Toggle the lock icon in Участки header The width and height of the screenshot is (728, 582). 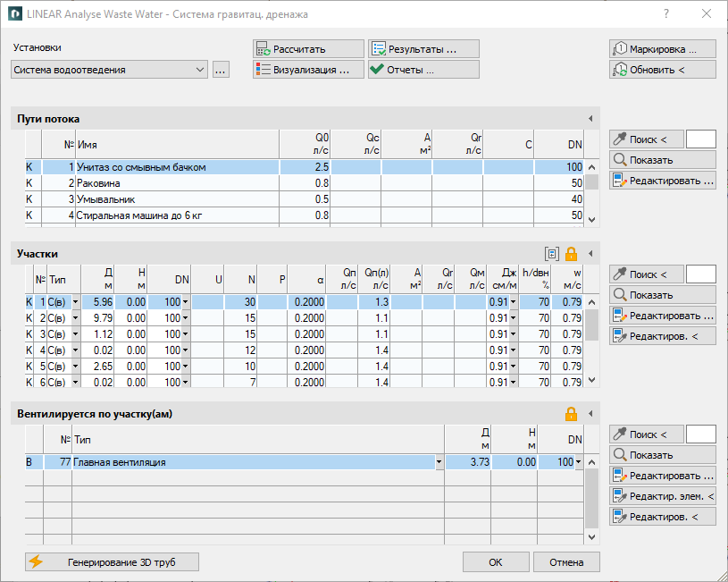[571, 254]
